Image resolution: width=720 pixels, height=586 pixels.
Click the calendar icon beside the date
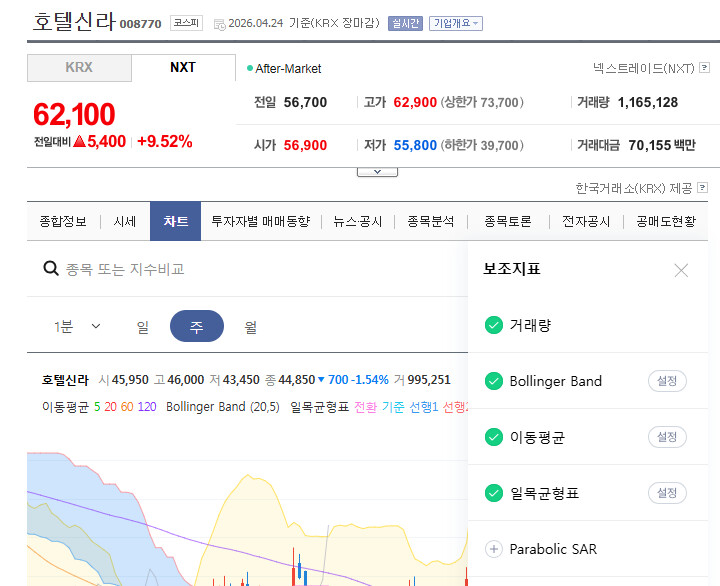pyautogui.click(x=219, y=24)
